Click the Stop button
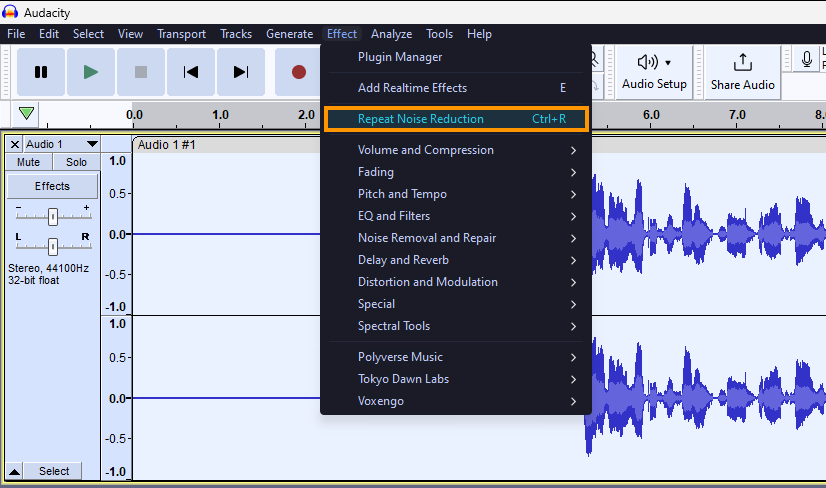 pyautogui.click(x=141, y=72)
